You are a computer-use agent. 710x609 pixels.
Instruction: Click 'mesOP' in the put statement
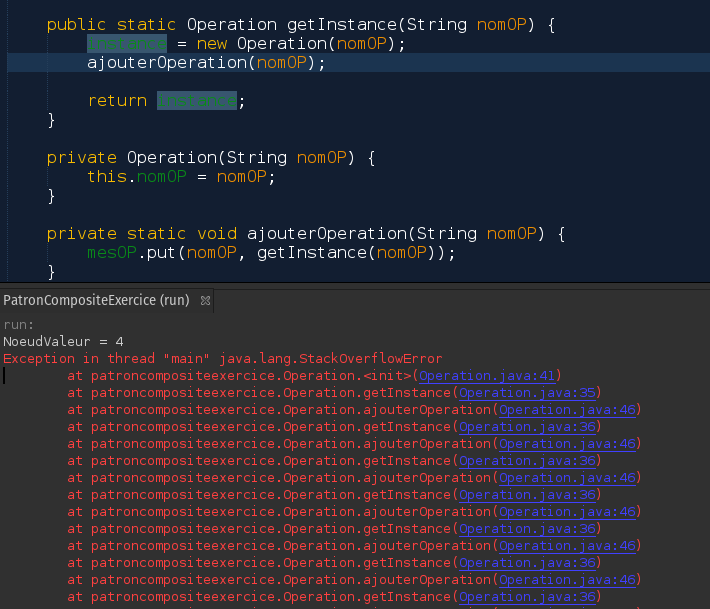(111, 253)
